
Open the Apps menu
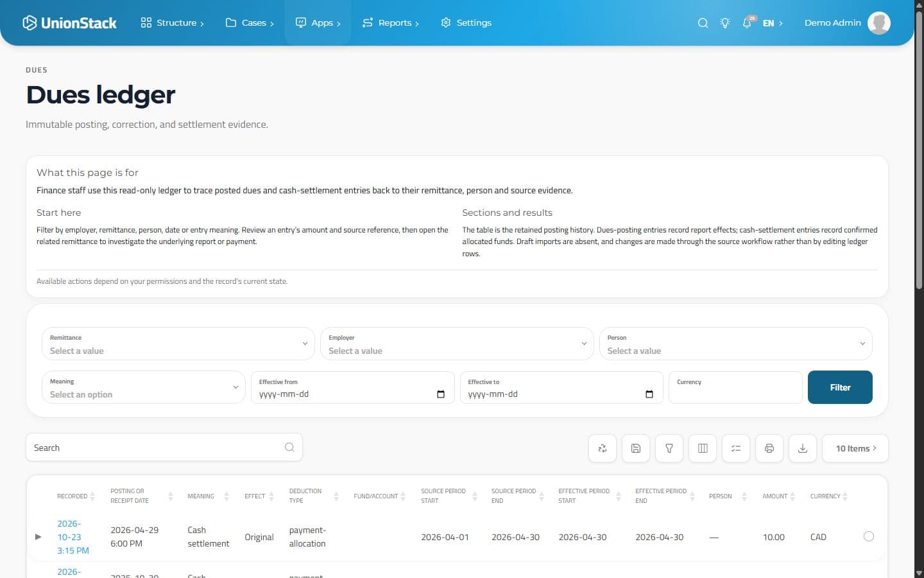coord(318,23)
